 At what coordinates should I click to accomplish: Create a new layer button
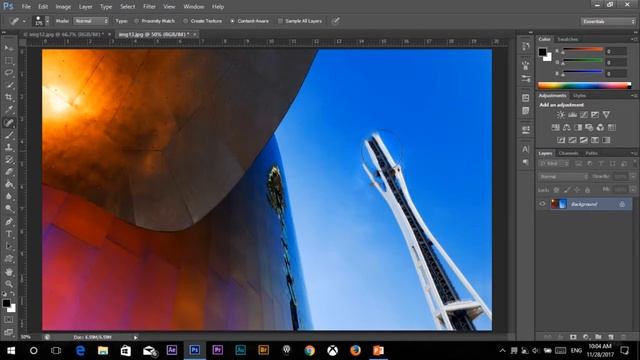[611, 337]
